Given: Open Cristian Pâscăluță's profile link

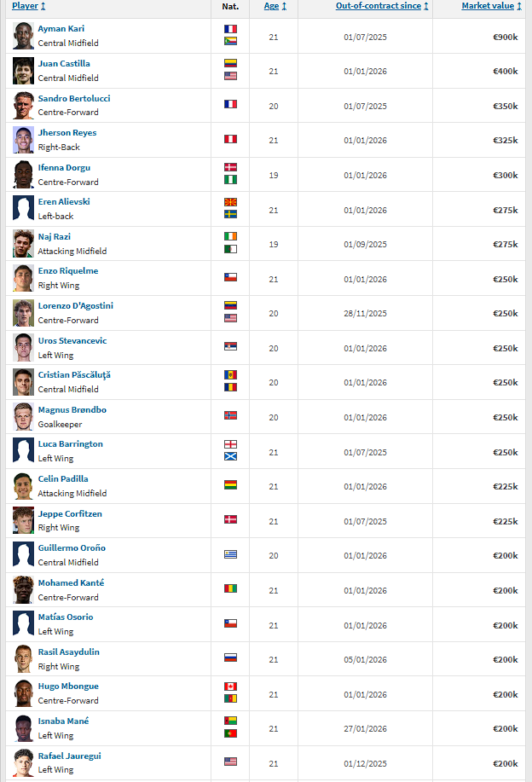Looking at the screenshot, I should tap(74, 375).
